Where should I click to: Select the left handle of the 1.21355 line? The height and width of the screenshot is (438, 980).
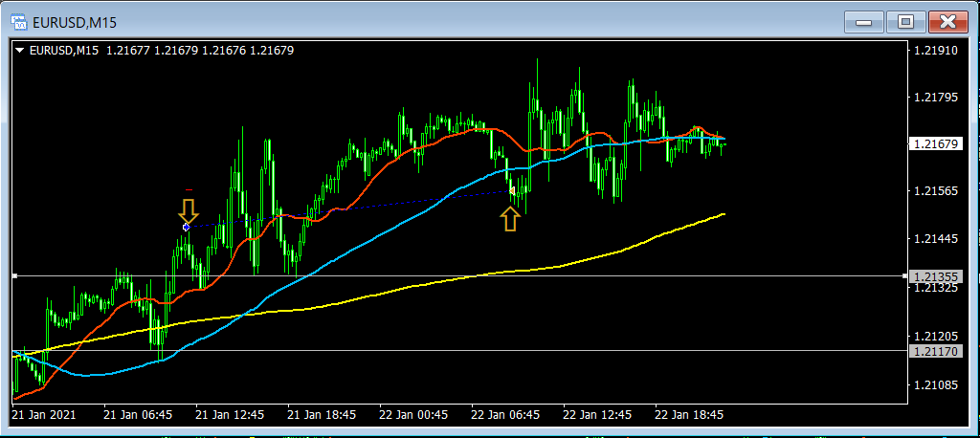point(14,275)
